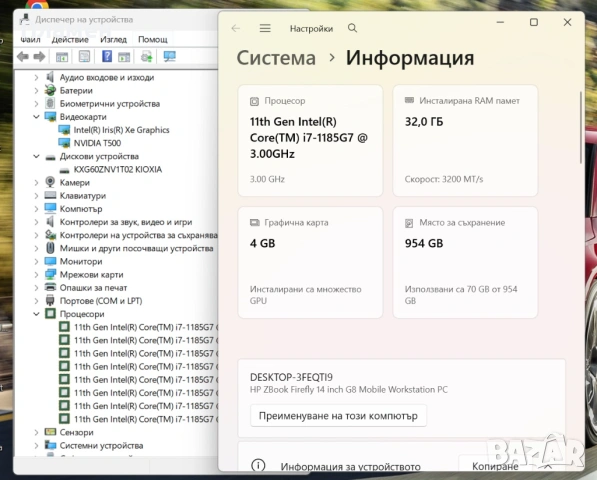Click the Settings window vertical scrollbar
Screen dimensions: 597x480
pos(580,128)
